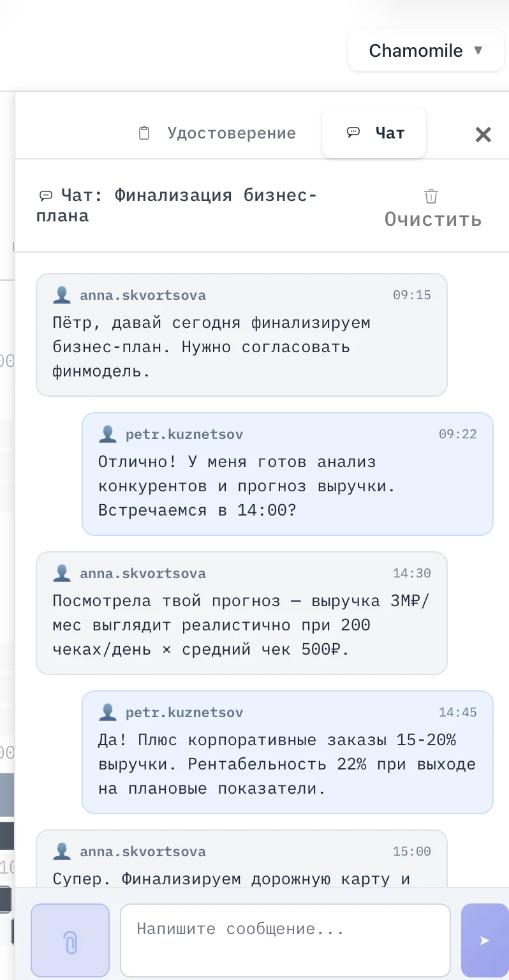The width and height of the screenshot is (509, 980).
Task: Click petr.kuznetsov avatar on 14:45 message
Action: (x=108, y=713)
